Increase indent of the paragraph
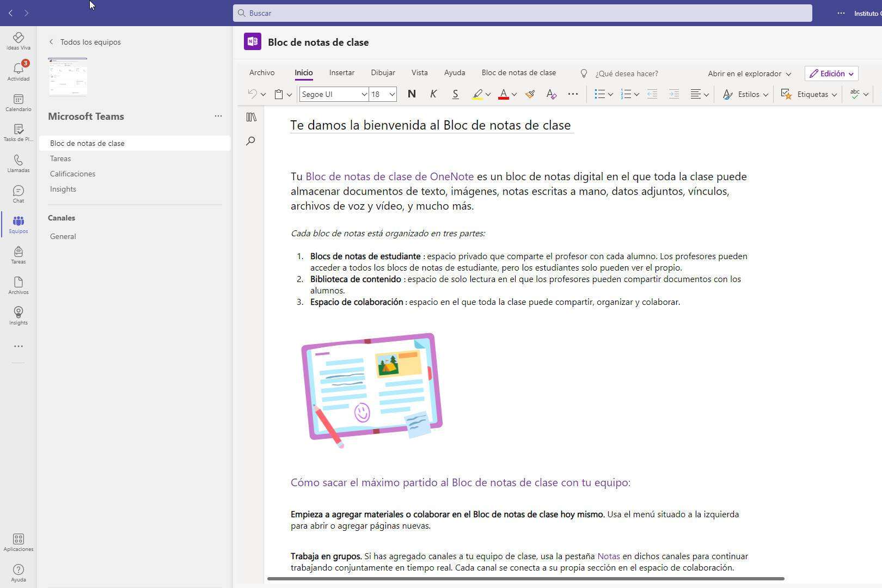This screenshot has width=882, height=588. coord(673,94)
